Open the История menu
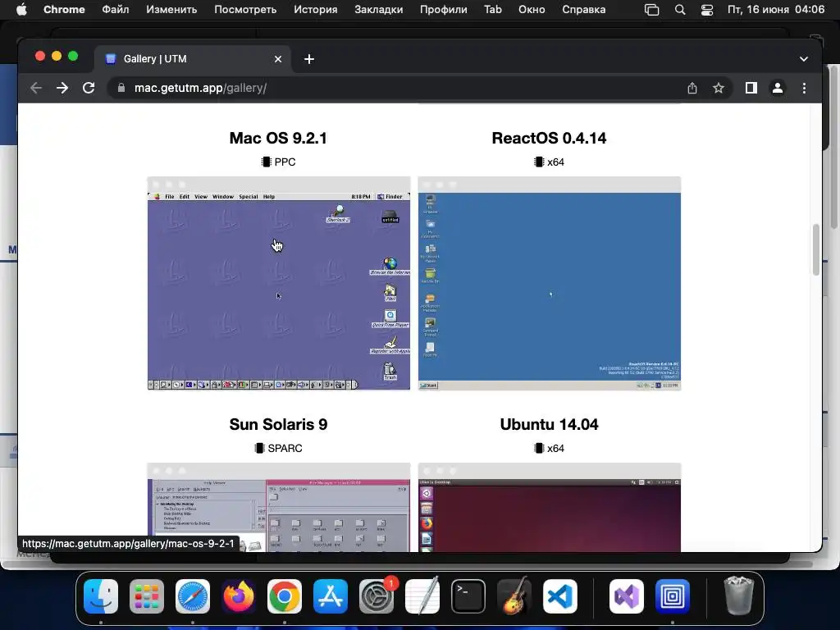 [316, 10]
